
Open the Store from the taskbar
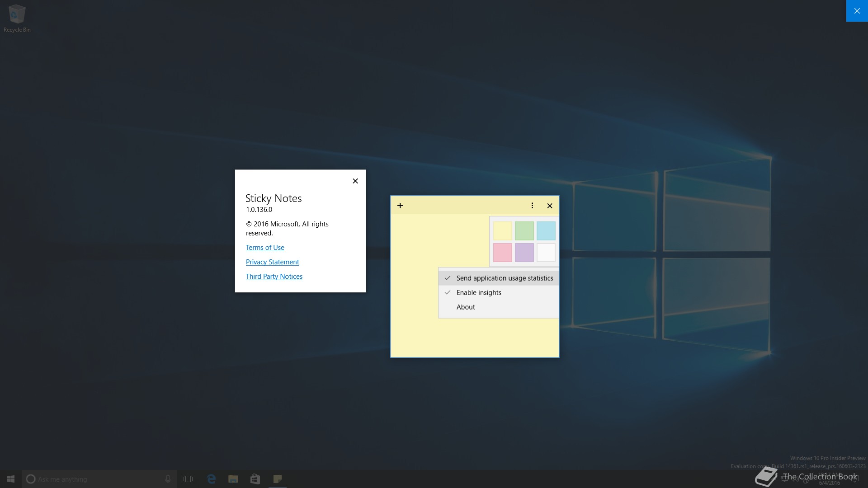255,479
